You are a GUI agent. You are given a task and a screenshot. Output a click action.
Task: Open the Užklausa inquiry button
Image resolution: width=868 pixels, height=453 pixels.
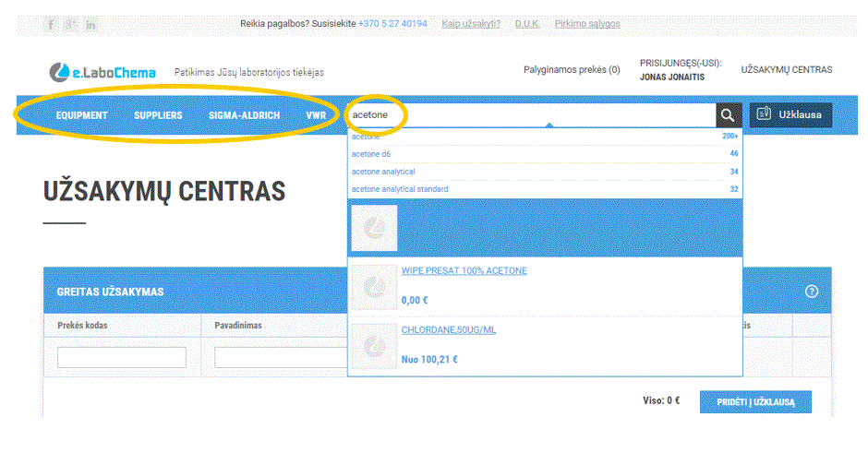pos(790,114)
